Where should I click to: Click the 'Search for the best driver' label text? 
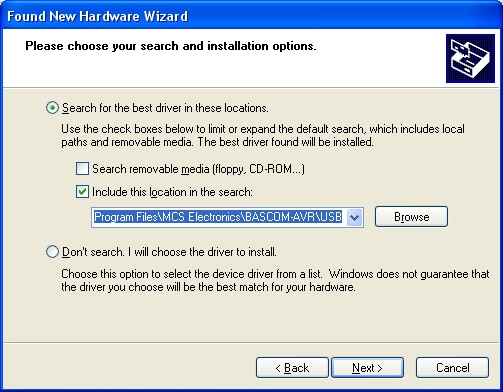click(x=165, y=108)
